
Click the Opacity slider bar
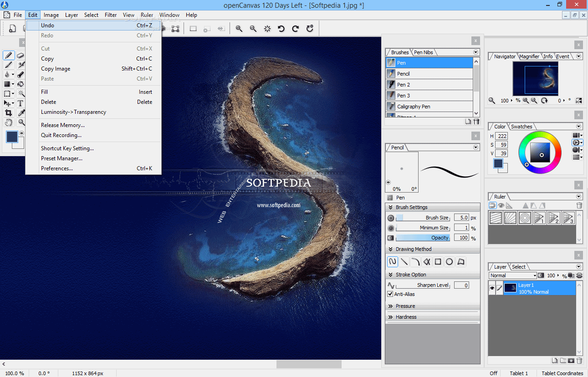pos(423,238)
